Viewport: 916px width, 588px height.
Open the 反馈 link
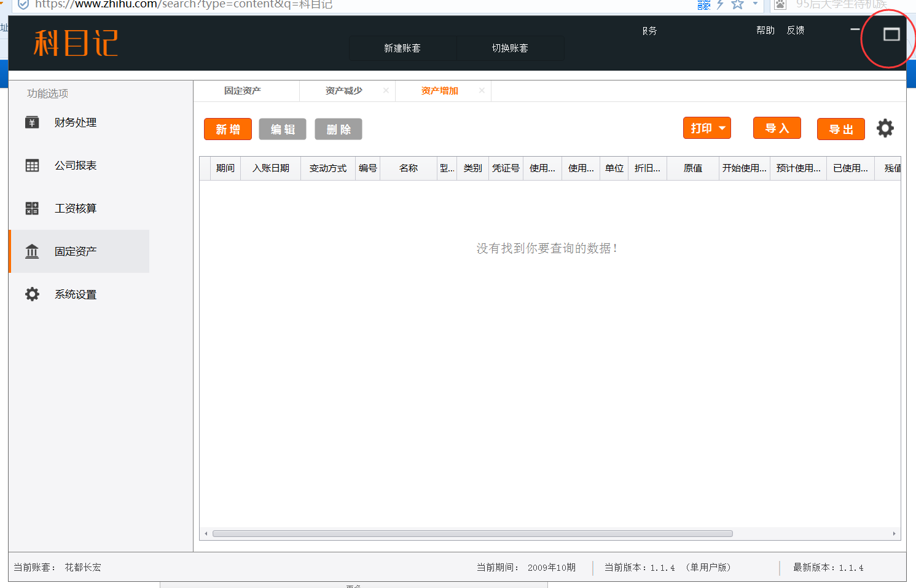point(796,30)
